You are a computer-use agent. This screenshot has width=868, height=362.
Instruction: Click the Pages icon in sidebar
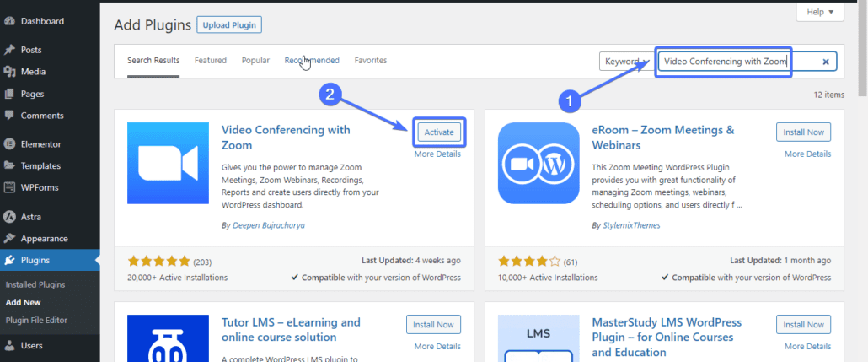[9, 94]
